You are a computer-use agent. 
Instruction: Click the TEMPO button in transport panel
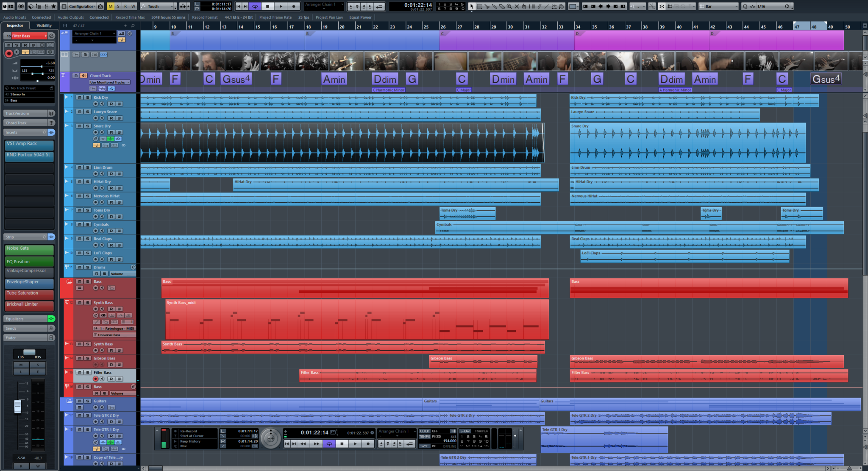point(425,436)
